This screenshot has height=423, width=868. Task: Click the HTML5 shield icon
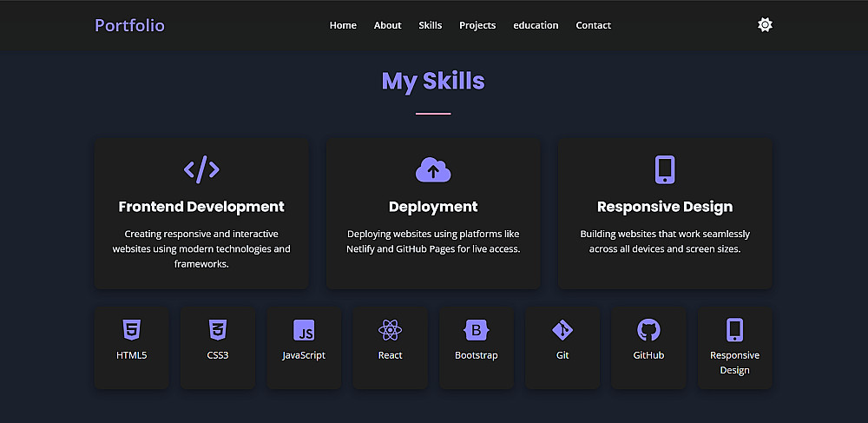[x=132, y=330]
